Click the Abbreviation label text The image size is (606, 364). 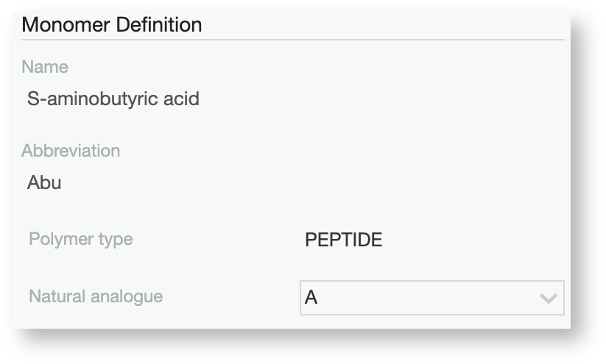pyautogui.click(x=71, y=151)
